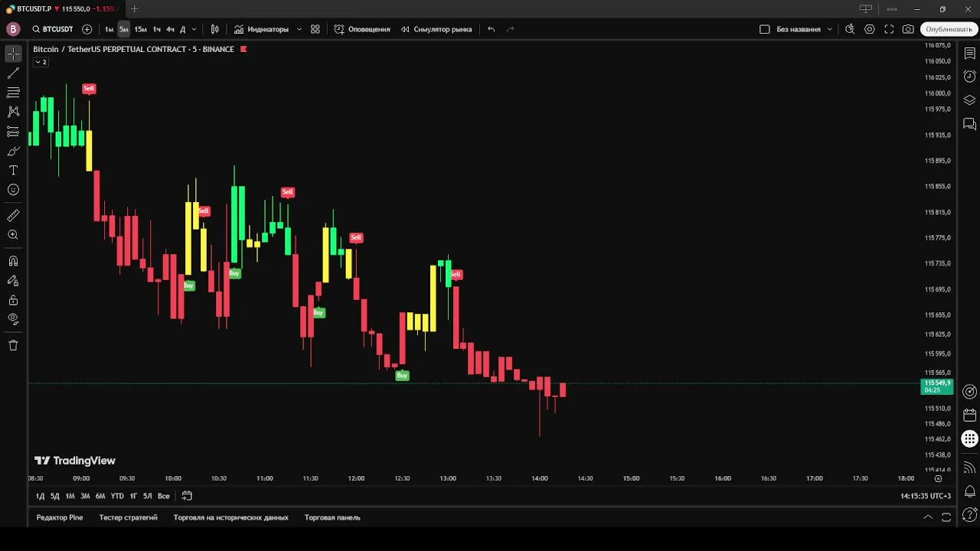This screenshot has width=980, height=551.
Task: Open the BTCUSDT symbol search
Action: (53, 29)
